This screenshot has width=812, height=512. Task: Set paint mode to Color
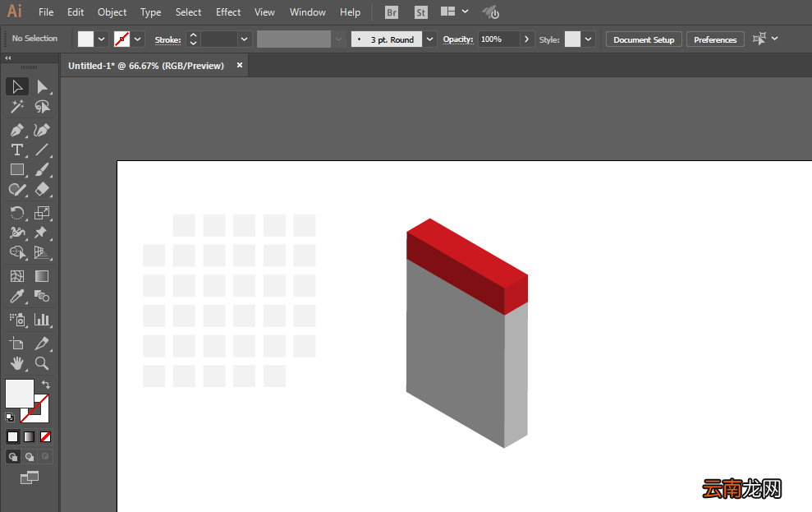[13, 437]
